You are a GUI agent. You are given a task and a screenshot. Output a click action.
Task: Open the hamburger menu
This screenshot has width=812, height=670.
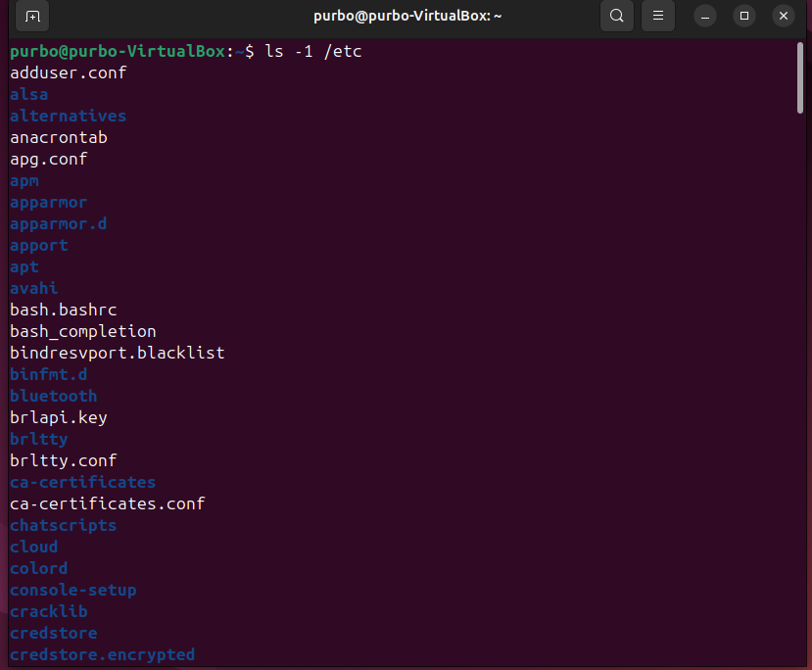(x=657, y=16)
